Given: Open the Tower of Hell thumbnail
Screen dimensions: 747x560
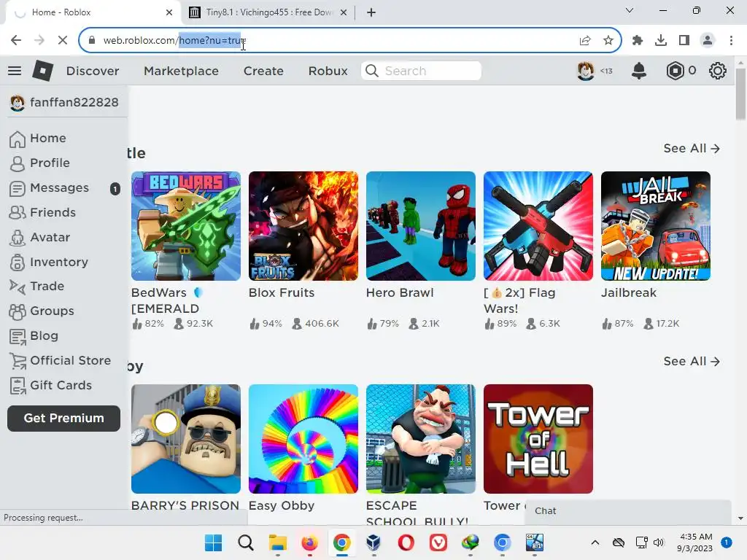Looking at the screenshot, I should 538,438.
